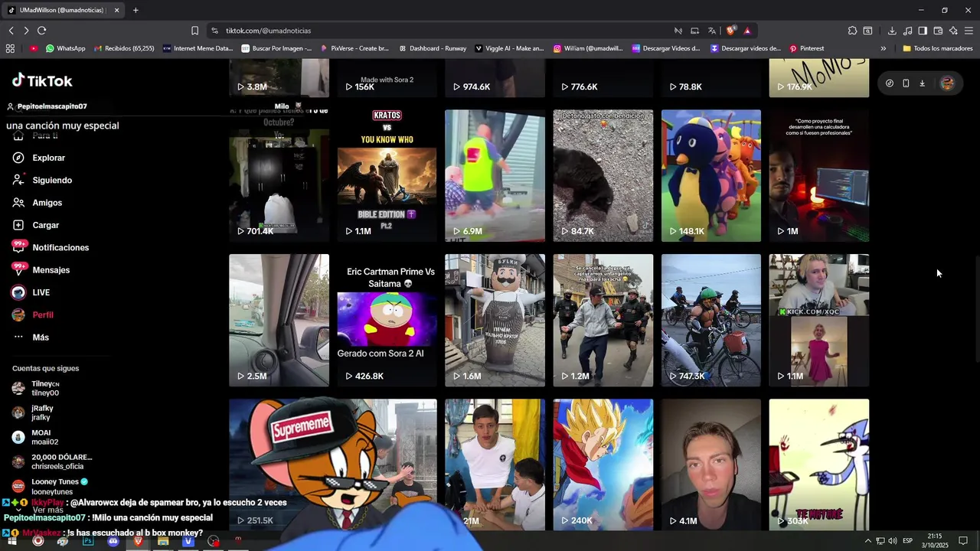Open Brave Shields icon
980x551 pixels.
pos(730,31)
